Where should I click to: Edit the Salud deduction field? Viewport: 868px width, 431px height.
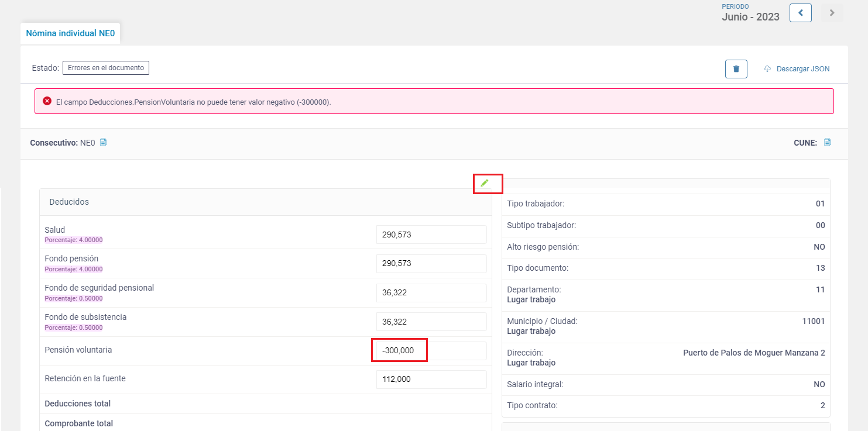[x=431, y=235]
